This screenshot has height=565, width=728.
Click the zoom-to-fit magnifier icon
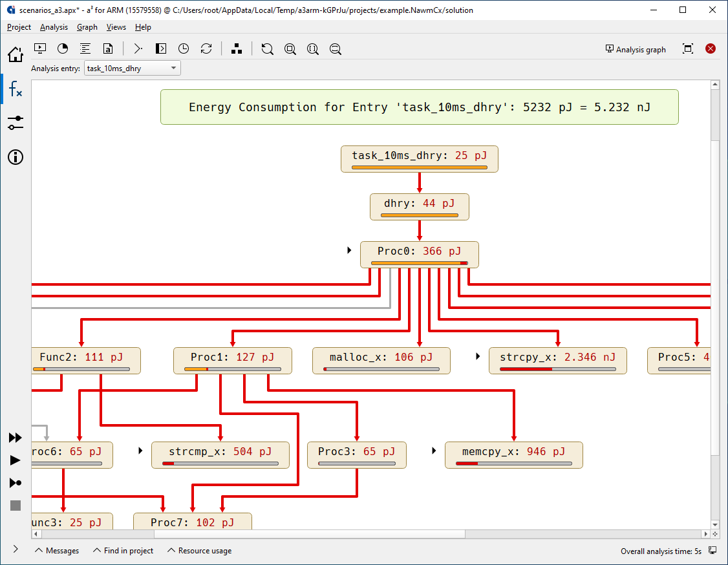click(x=290, y=48)
